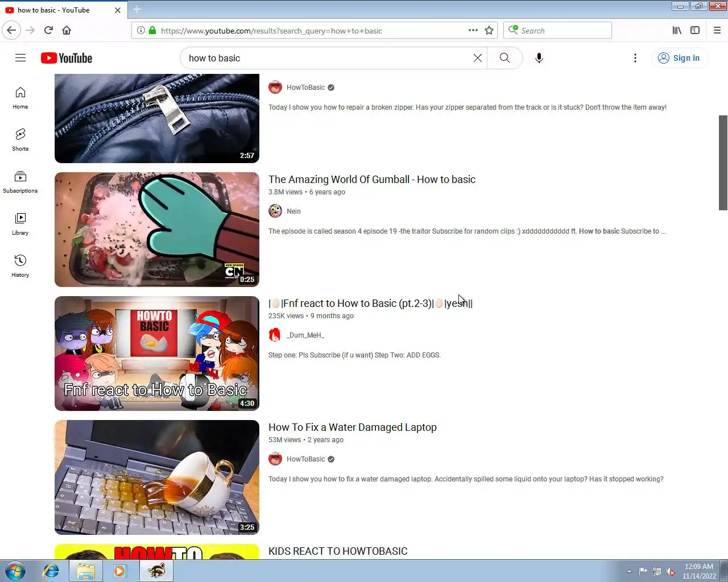The height and width of the screenshot is (582, 728).
Task: Close the 'how to basic - YouTube' tab
Action: point(118,10)
